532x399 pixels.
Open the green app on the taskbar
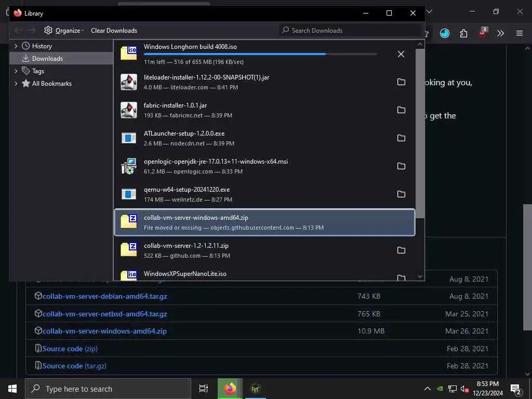point(256,389)
